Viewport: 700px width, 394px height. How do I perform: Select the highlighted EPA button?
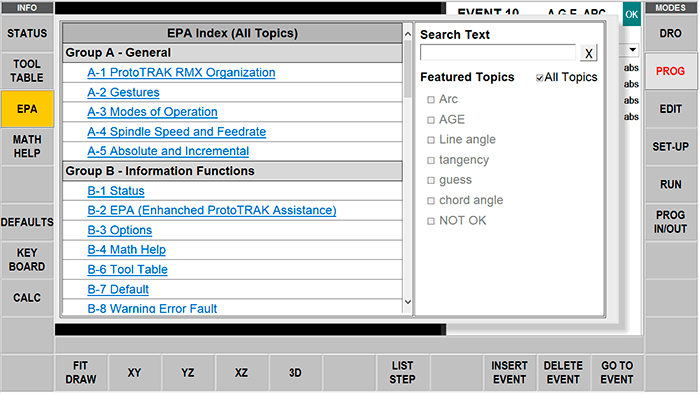(27, 109)
